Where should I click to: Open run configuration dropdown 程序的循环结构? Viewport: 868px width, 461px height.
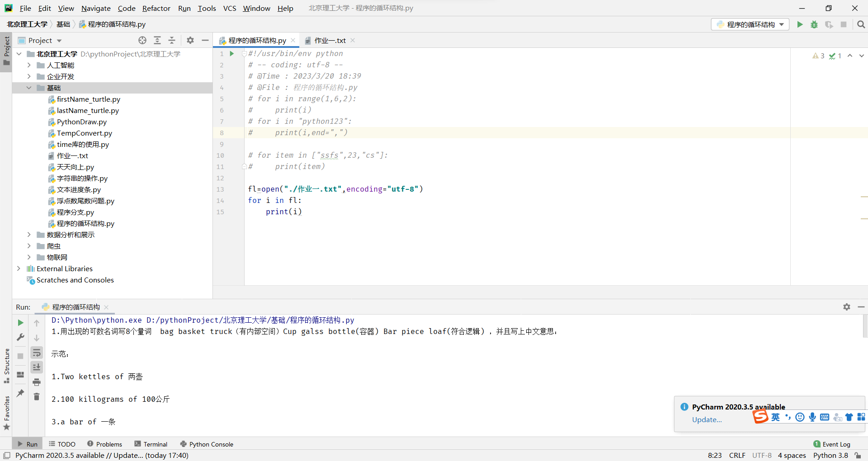pyautogui.click(x=750, y=24)
